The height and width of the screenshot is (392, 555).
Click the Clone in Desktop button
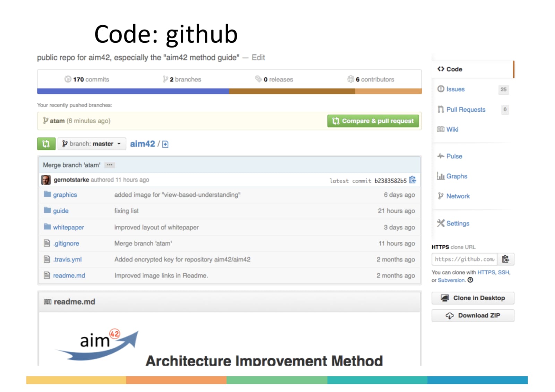[473, 298]
